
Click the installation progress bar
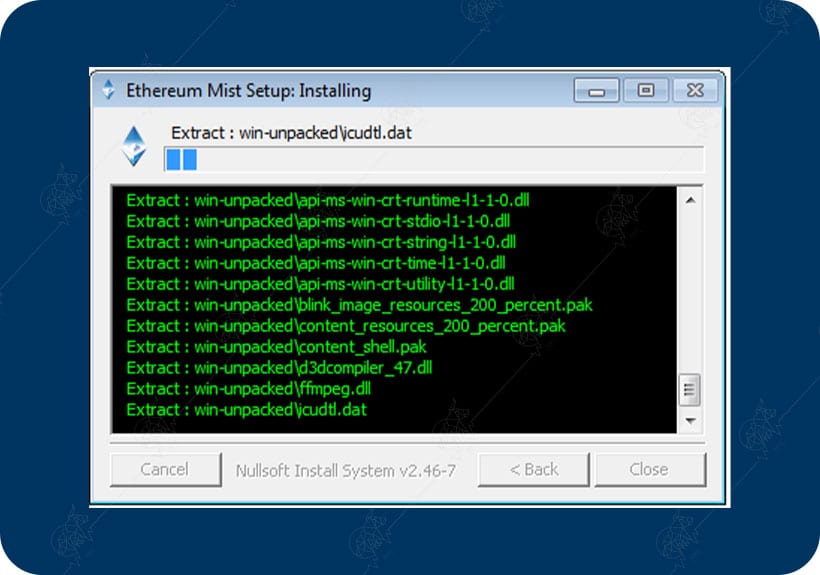433,160
